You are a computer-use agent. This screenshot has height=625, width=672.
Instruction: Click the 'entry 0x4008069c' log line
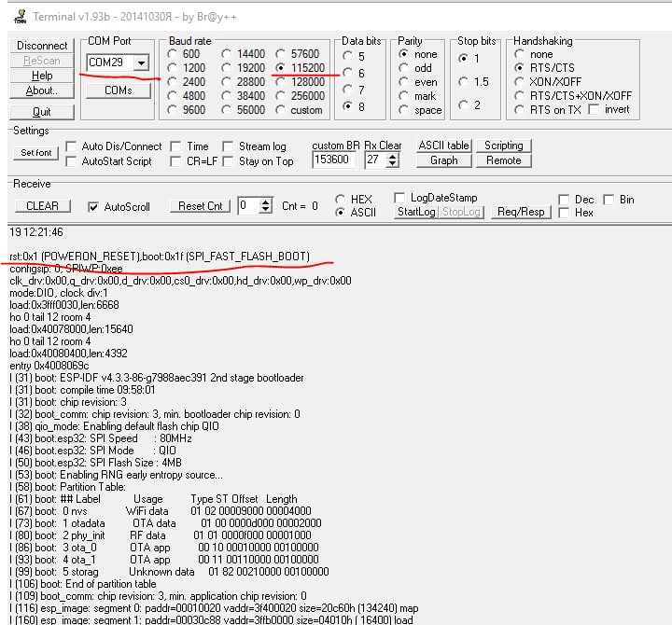pos(49,366)
